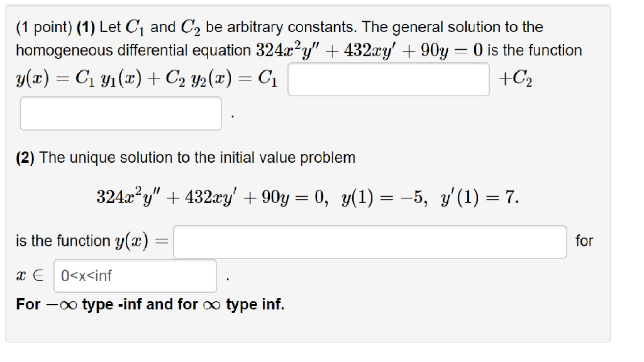This screenshot has width=644, height=362.
Task: Select the domain field containing 0<x<inf
Action: click(135, 275)
